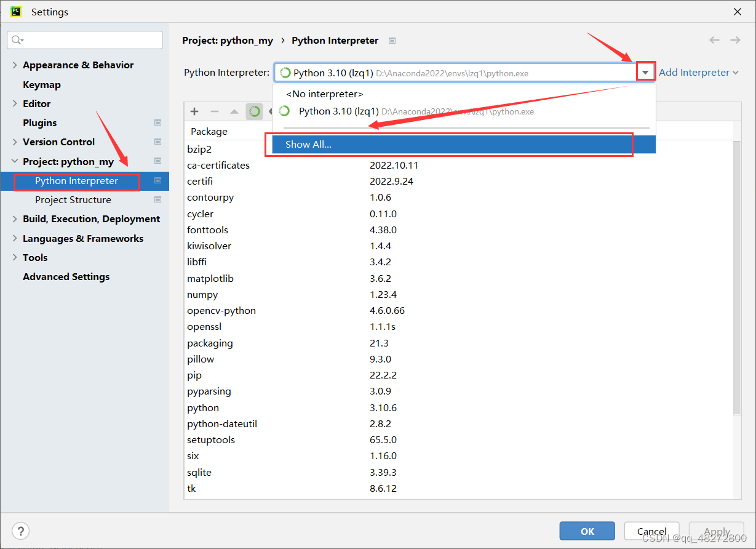756x549 pixels.
Task: Click the OK button
Action: [x=587, y=531]
